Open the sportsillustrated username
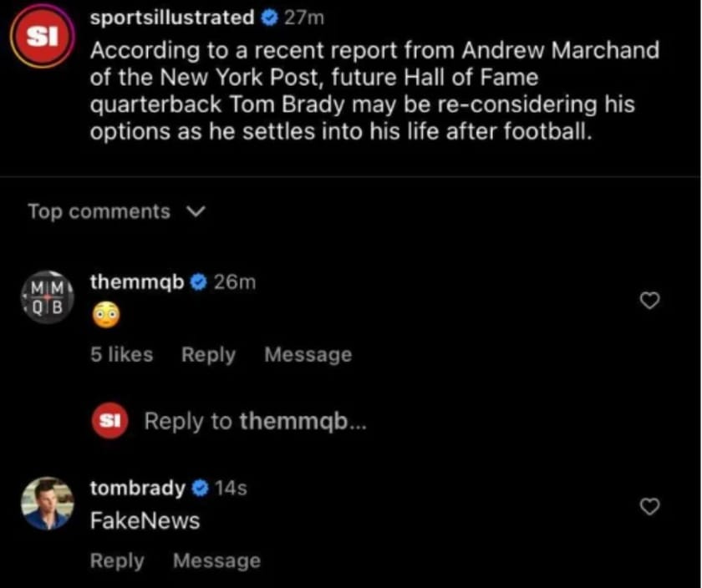702x588 pixels. 173,17
